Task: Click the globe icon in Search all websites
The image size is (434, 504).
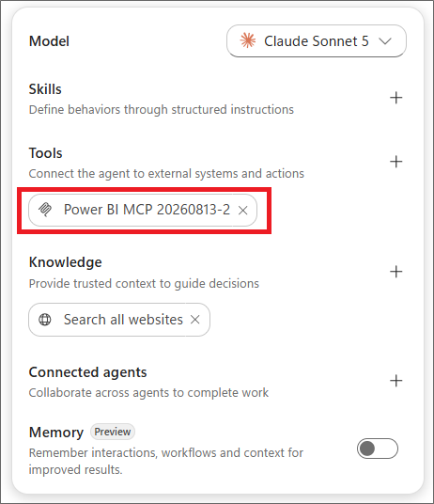Action: 45,320
